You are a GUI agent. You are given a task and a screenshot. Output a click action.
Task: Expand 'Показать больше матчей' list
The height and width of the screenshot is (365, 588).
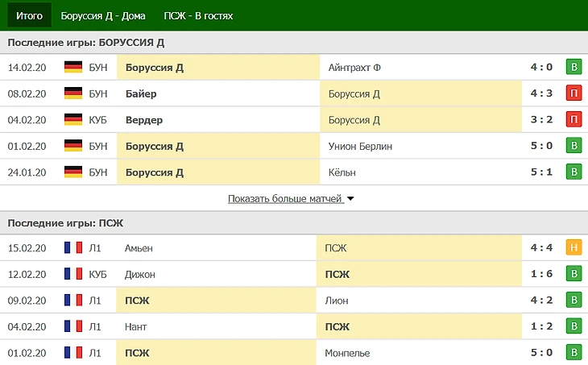pyautogui.click(x=291, y=198)
